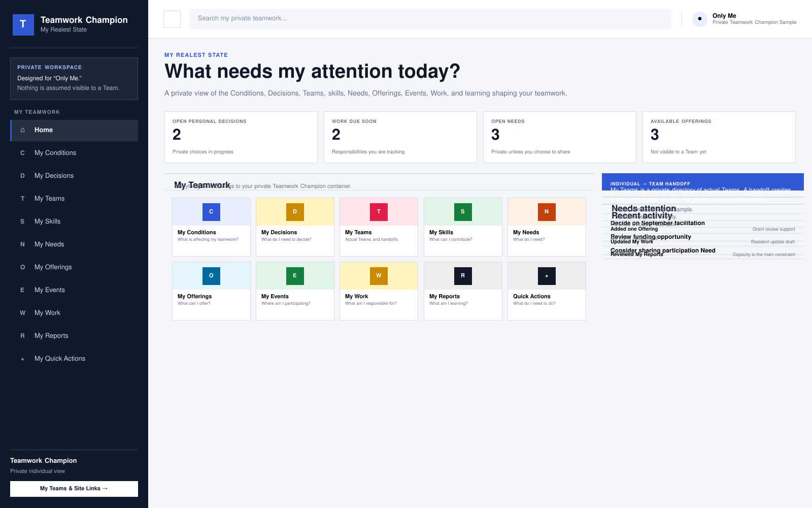Click the red T Teams icon
The image size is (812, 508).
379,212
